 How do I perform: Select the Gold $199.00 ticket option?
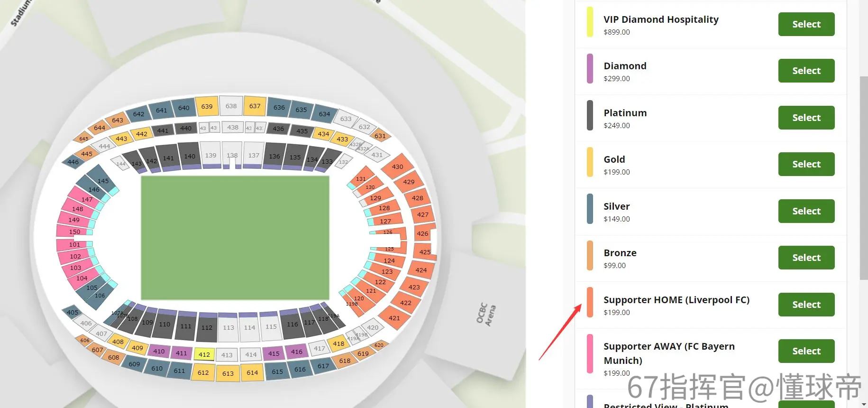pyautogui.click(x=806, y=164)
